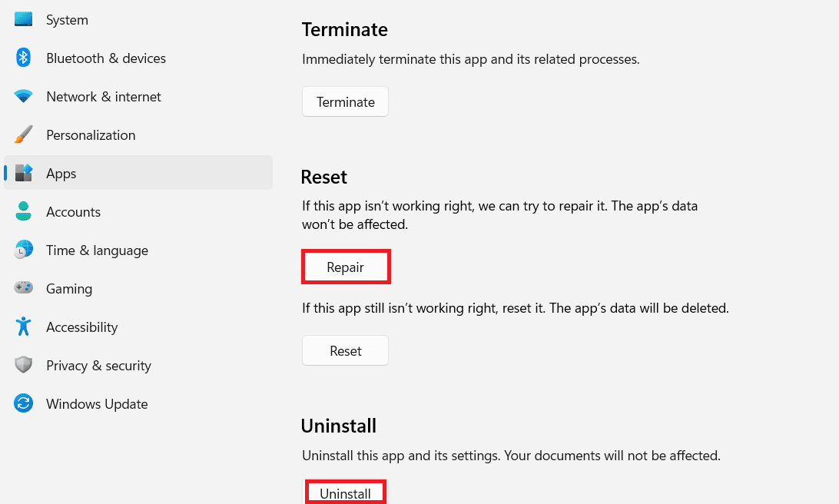Open Windows Update page
This screenshot has height=504, width=839.
(97, 404)
